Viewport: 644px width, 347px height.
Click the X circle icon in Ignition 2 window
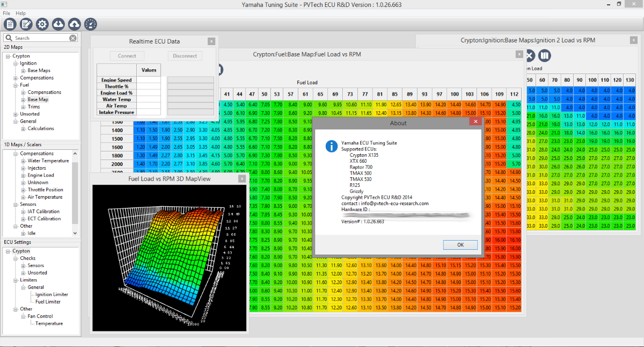tap(529, 55)
